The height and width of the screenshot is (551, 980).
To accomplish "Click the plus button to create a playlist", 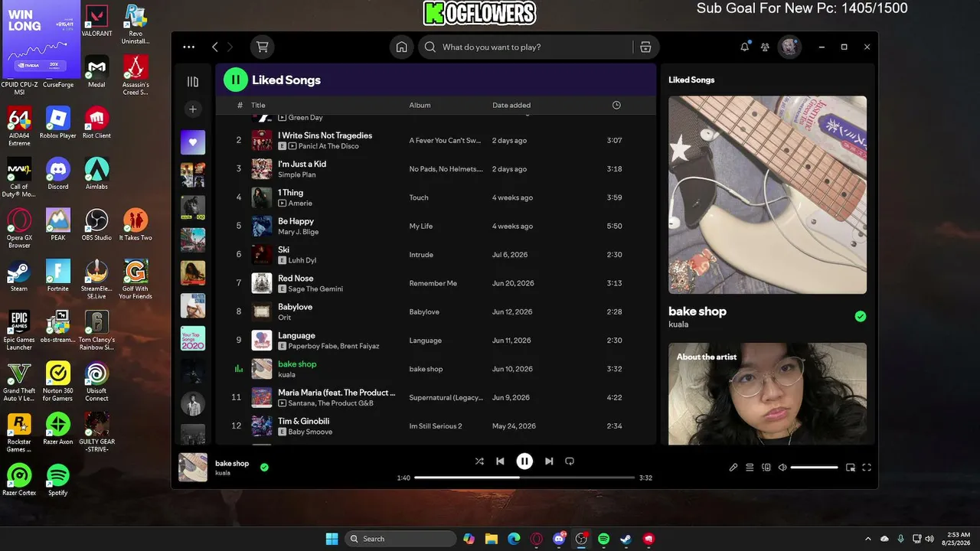I will click(193, 109).
